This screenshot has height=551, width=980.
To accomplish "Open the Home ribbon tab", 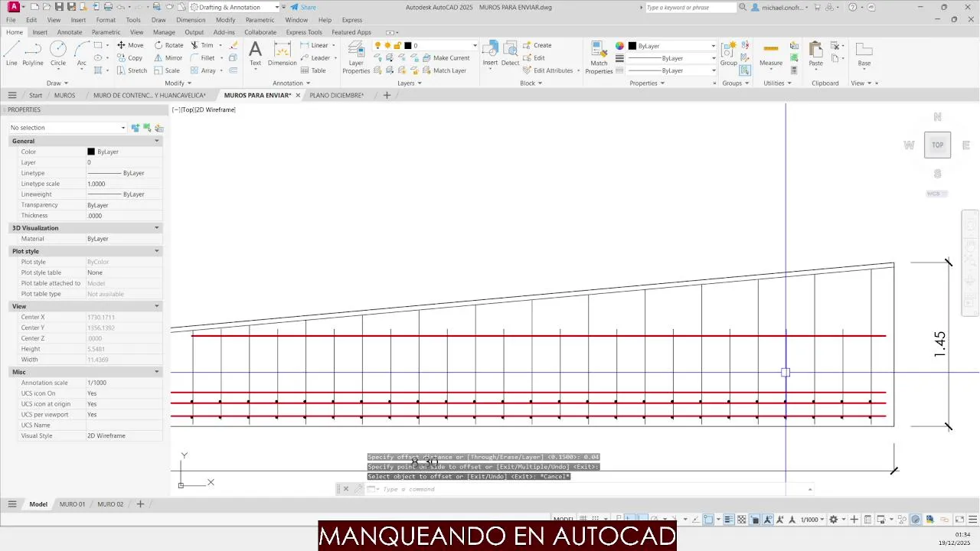I will [15, 32].
